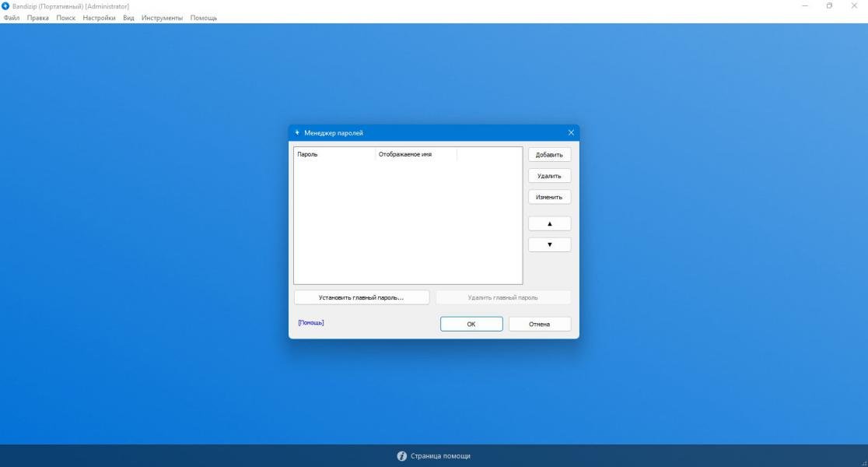Open the Правка menu

click(37, 18)
